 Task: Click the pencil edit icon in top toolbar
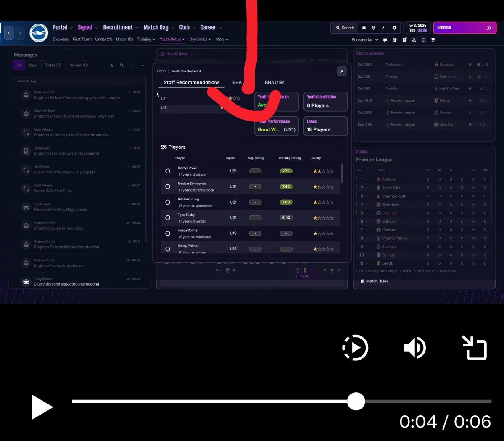tap(383, 28)
